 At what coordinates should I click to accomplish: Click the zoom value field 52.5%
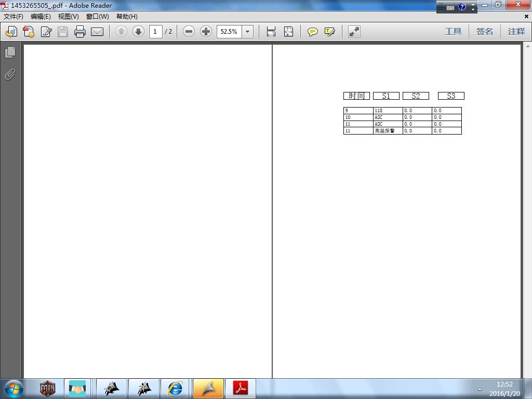point(229,32)
